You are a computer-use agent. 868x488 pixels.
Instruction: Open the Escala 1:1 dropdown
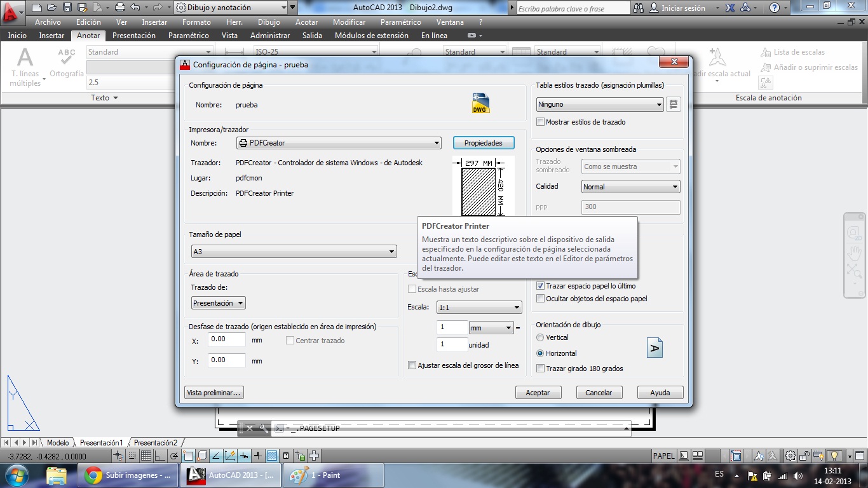coord(479,308)
